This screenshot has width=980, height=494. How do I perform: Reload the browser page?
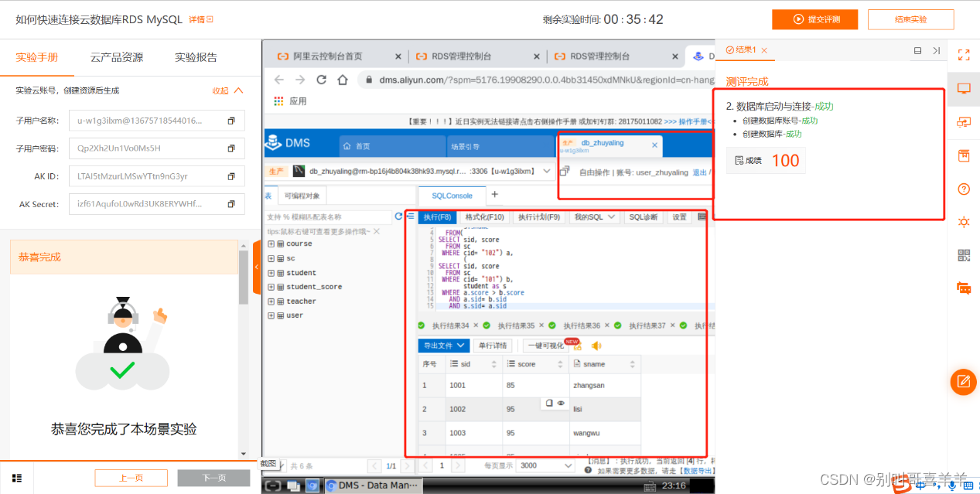pos(321,80)
